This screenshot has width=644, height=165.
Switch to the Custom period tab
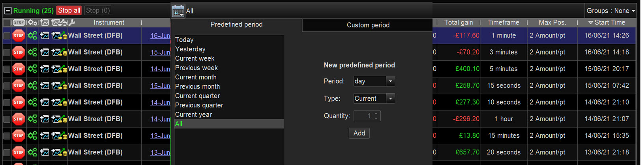click(368, 25)
